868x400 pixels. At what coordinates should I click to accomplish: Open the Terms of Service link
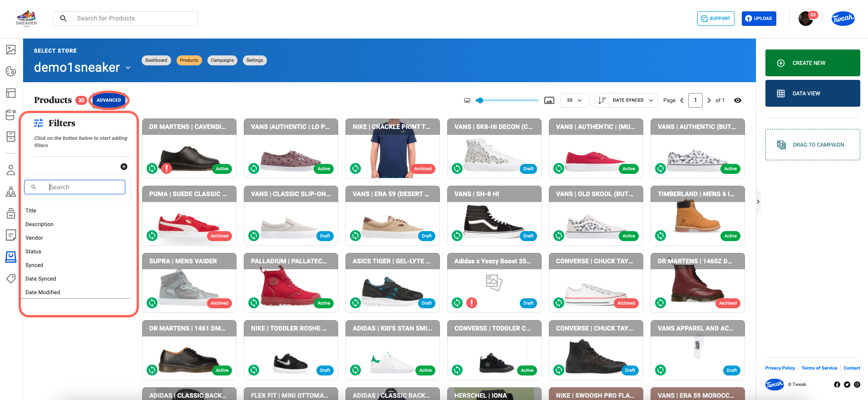coord(819,368)
